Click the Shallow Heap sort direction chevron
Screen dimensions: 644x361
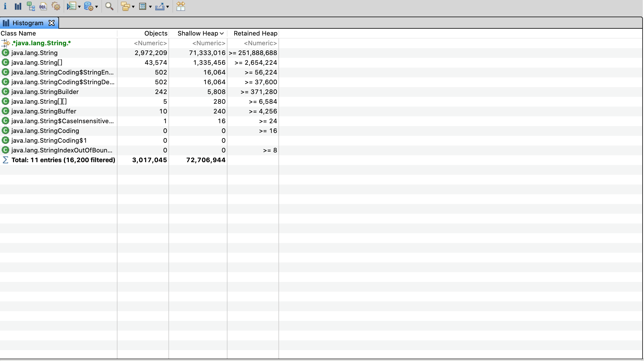[x=222, y=34]
